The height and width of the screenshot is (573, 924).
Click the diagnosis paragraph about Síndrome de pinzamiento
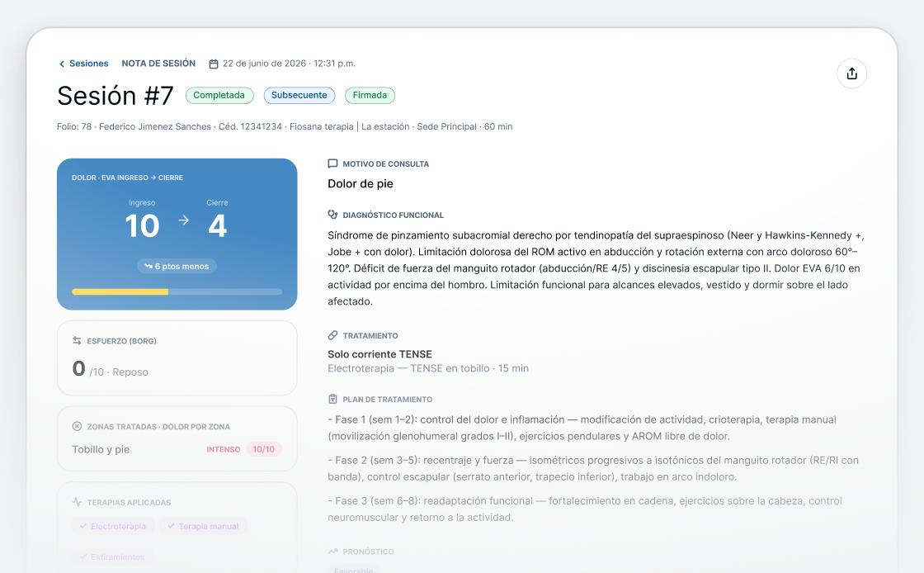[596, 268]
